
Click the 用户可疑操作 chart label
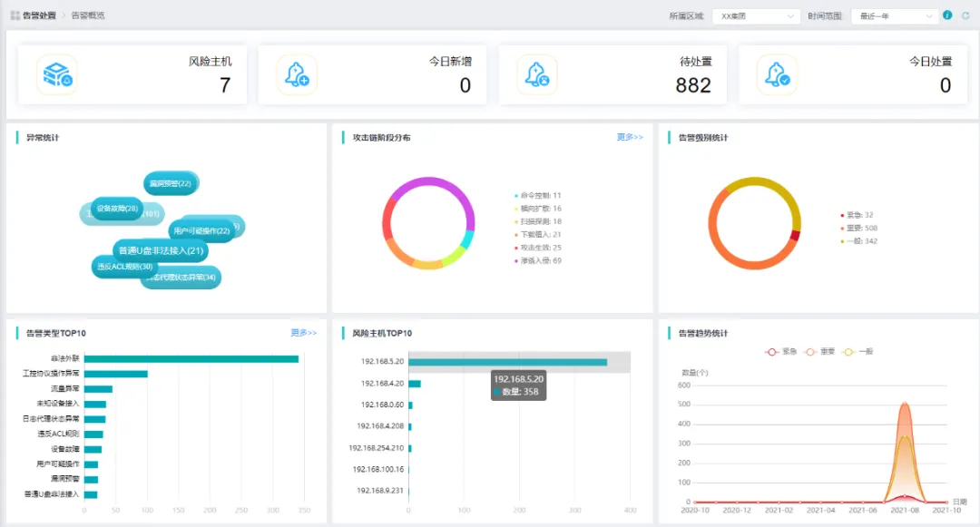[x=58, y=464]
